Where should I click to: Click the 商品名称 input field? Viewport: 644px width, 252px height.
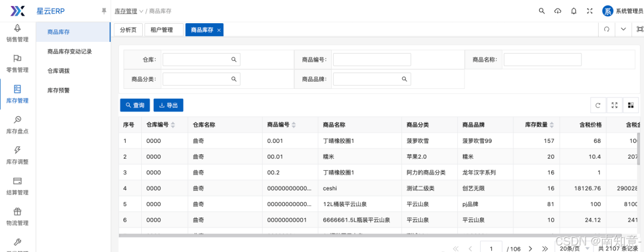(x=543, y=60)
